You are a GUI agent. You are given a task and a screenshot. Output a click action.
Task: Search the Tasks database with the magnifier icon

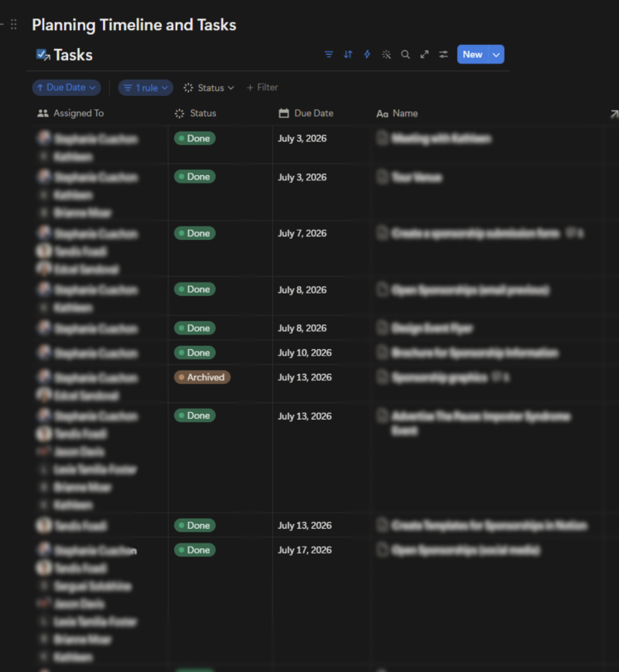click(x=405, y=54)
